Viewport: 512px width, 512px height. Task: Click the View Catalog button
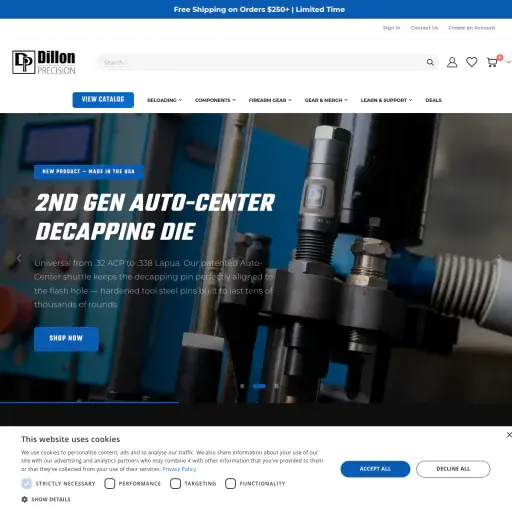point(103,100)
